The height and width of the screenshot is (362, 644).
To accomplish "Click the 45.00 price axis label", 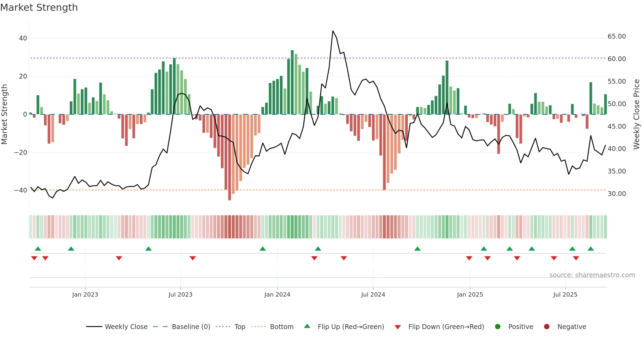I will pyautogui.click(x=617, y=126).
